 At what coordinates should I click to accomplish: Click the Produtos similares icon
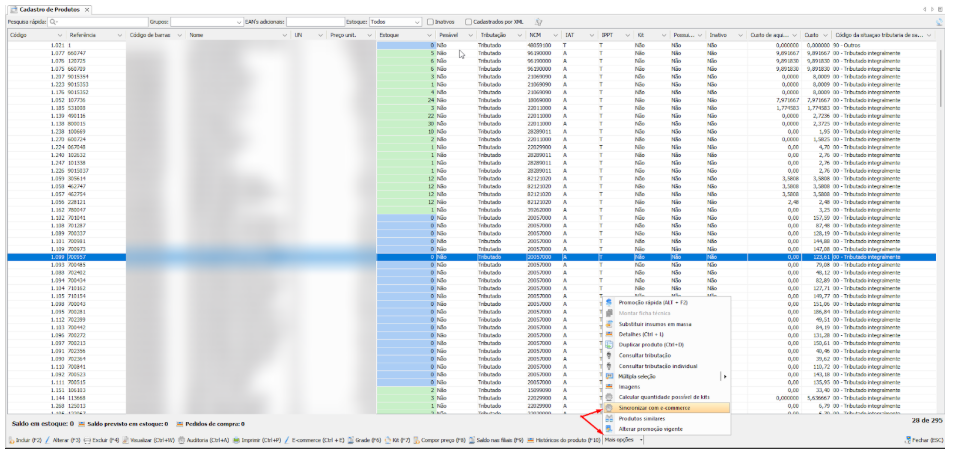coord(610,418)
